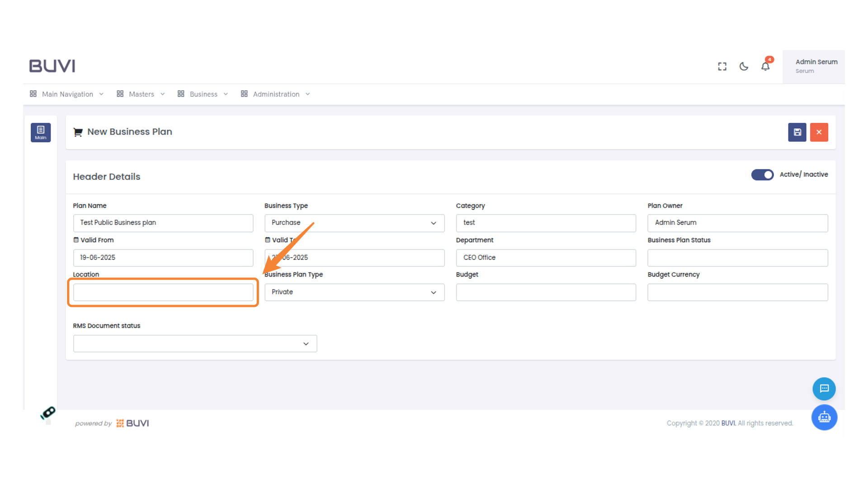Open the RMS Document status dropdown
Image resolution: width=868 pixels, height=488 pixels.
click(195, 344)
